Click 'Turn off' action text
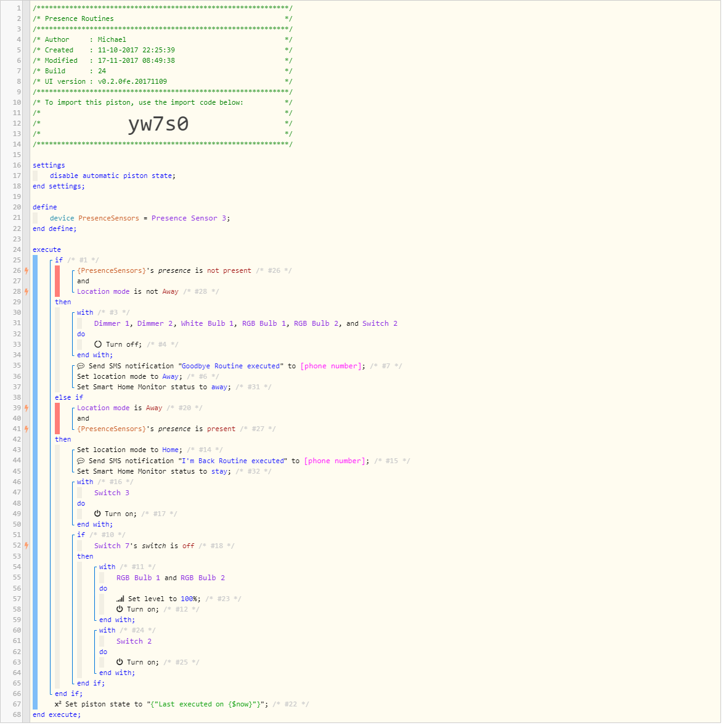 coord(123,346)
